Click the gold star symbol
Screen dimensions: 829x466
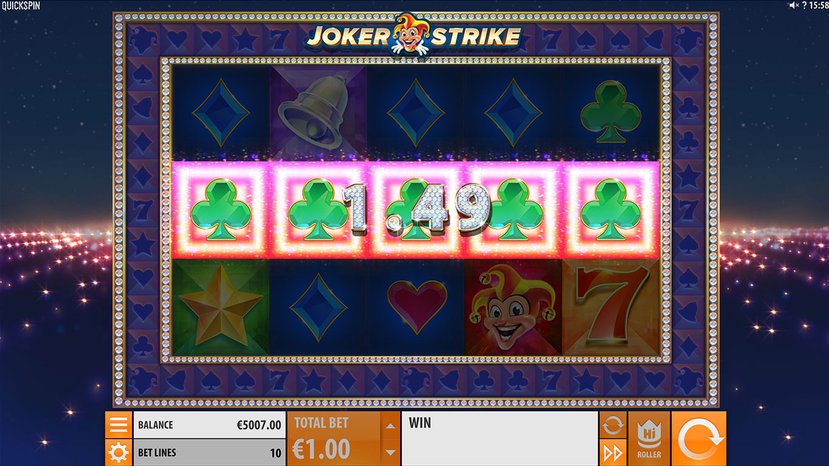220,307
